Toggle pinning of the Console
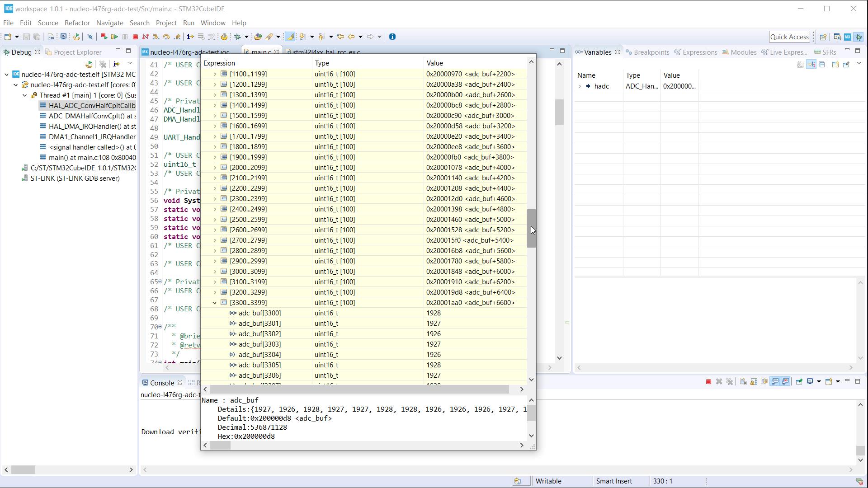This screenshot has width=868, height=488. click(x=800, y=381)
